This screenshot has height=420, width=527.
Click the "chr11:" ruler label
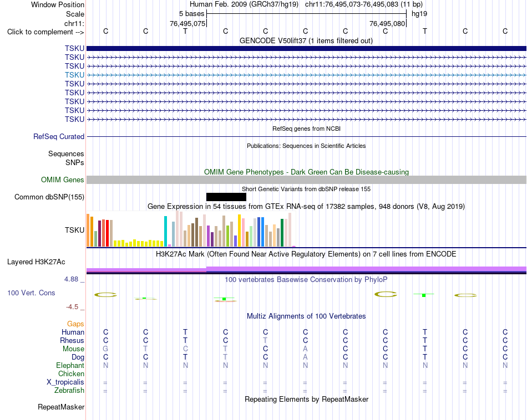pos(74,23)
